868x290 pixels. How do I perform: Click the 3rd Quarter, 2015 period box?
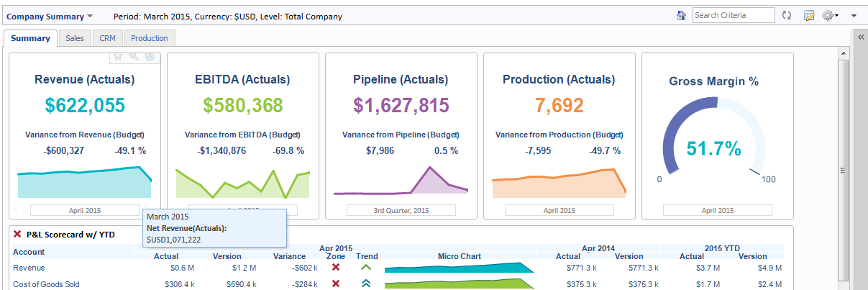coord(401,210)
